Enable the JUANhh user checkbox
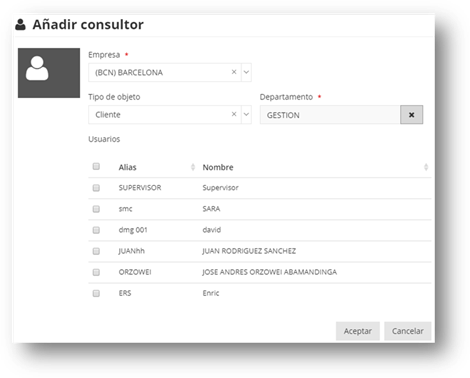470x378 pixels. (96, 251)
